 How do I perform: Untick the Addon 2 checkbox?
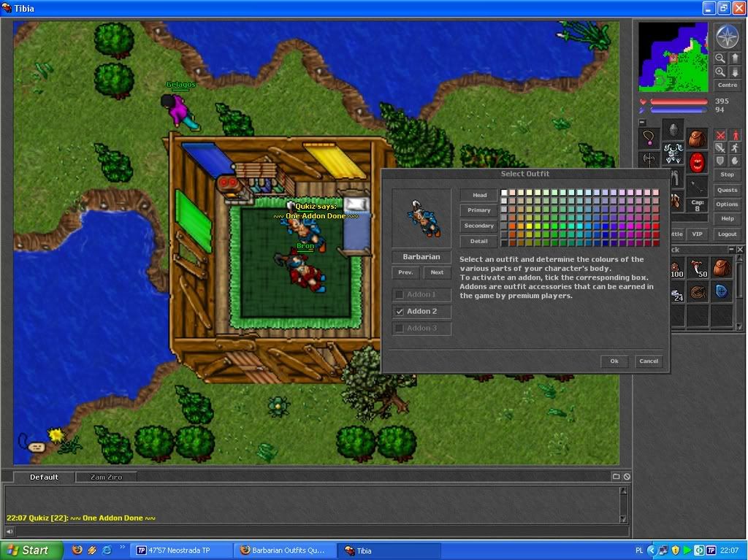[400, 312]
